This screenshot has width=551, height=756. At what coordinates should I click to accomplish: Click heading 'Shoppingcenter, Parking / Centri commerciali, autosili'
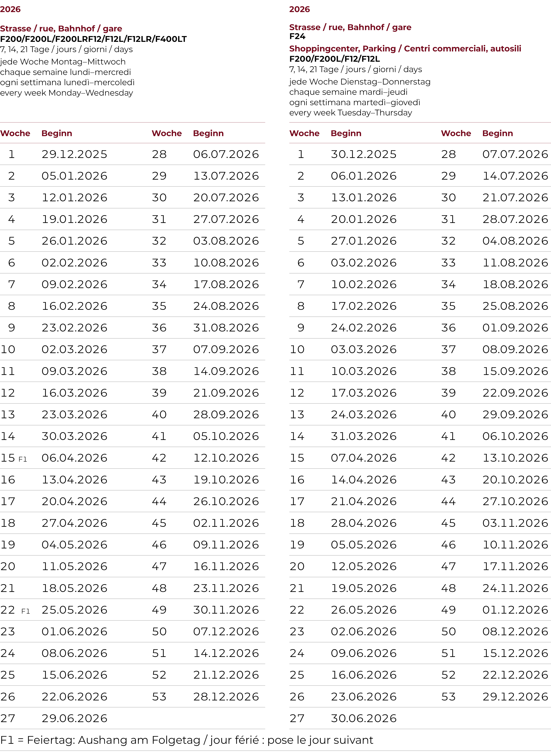405,49
